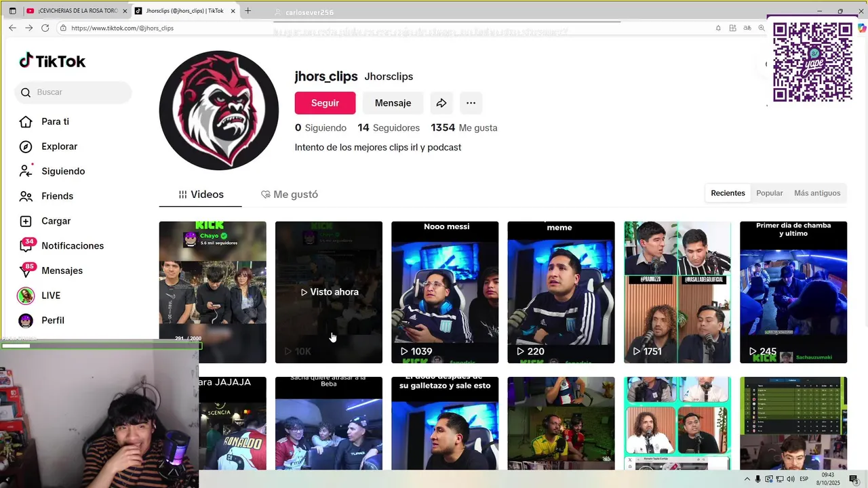
Task: Open the Primer dia de chamba video
Action: pyautogui.click(x=793, y=292)
